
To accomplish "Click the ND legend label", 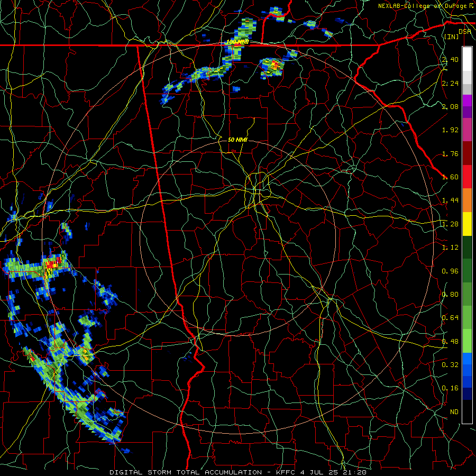I will point(454,412).
